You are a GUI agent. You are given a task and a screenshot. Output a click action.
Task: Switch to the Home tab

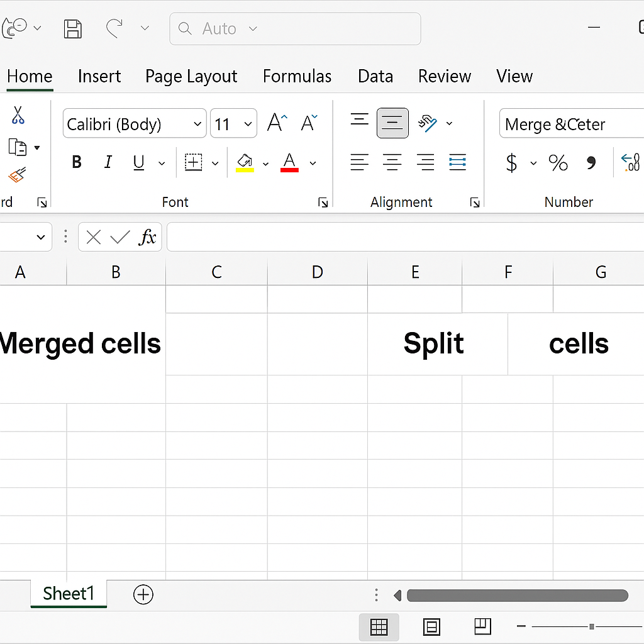point(30,76)
